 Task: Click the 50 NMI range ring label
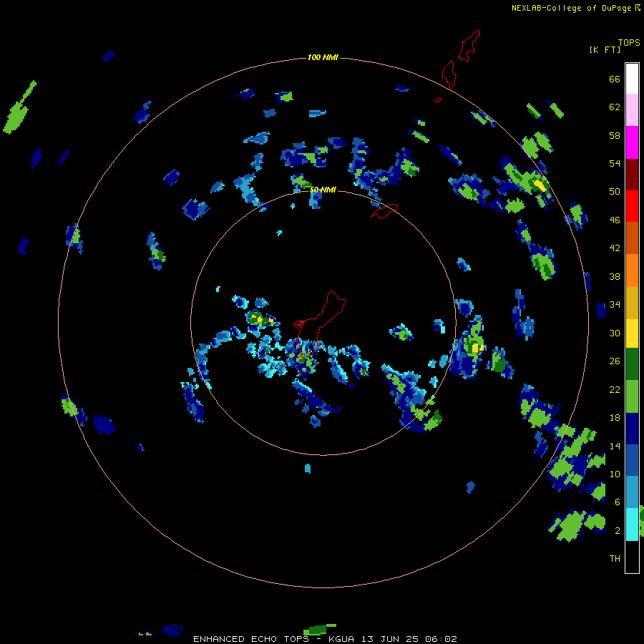pos(323,190)
